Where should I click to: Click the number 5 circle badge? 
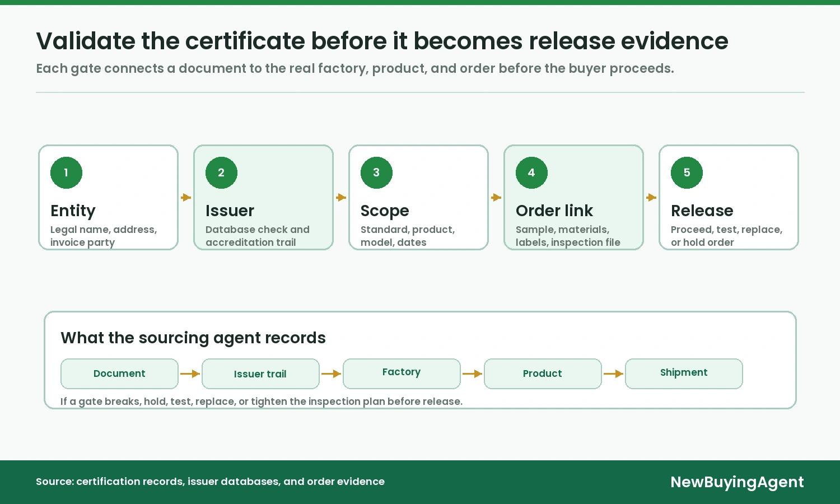(x=687, y=172)
